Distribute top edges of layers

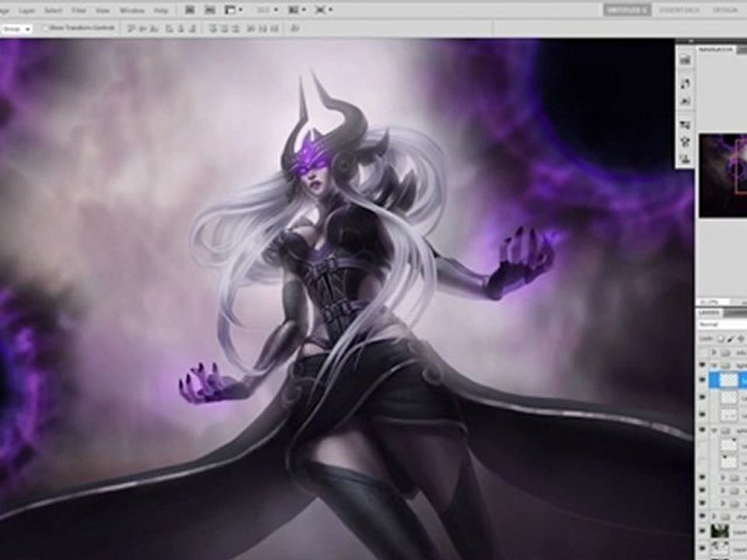coord(213,29)
